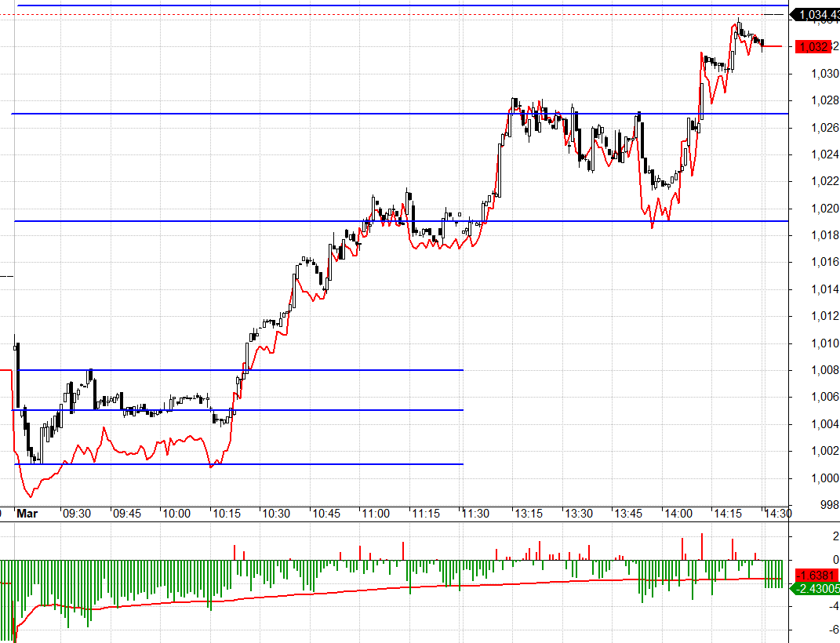Click the Mar date label on time axis
This screenshot has height=643, width=840.
[x=27, y=514]
